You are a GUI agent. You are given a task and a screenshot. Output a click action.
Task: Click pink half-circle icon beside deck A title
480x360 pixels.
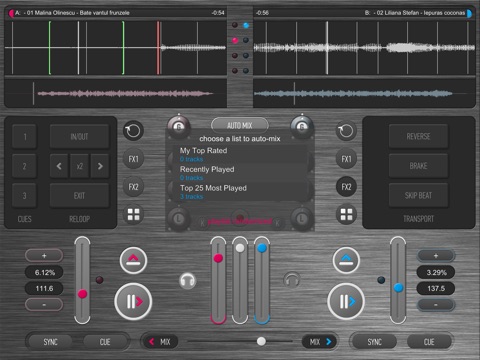click(x=11, y=13)
